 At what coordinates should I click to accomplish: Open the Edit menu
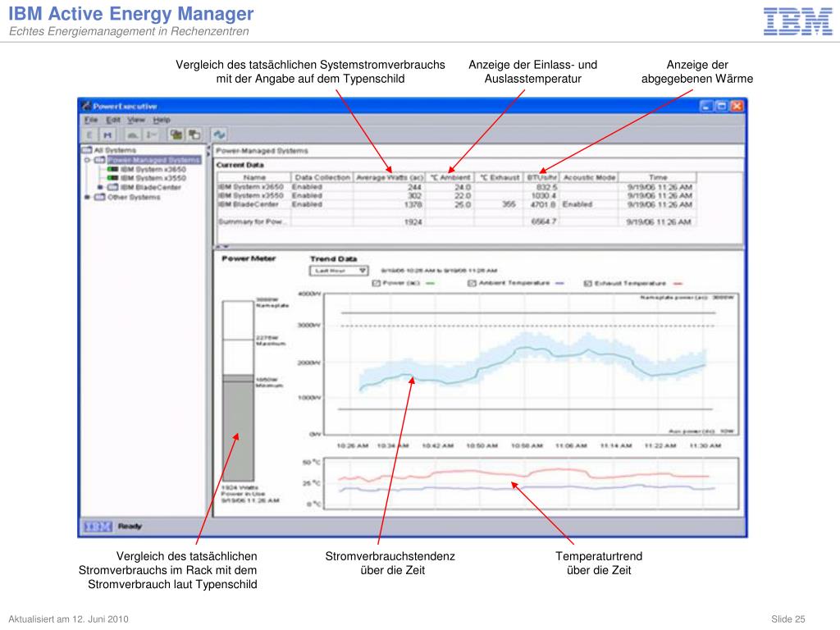tap(113, 120)
